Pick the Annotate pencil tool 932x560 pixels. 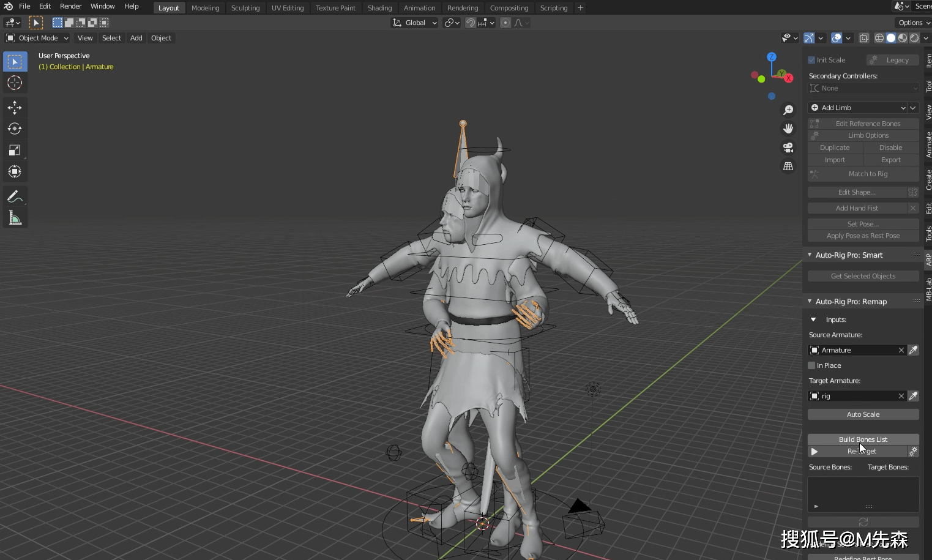(x=15, y=197)
